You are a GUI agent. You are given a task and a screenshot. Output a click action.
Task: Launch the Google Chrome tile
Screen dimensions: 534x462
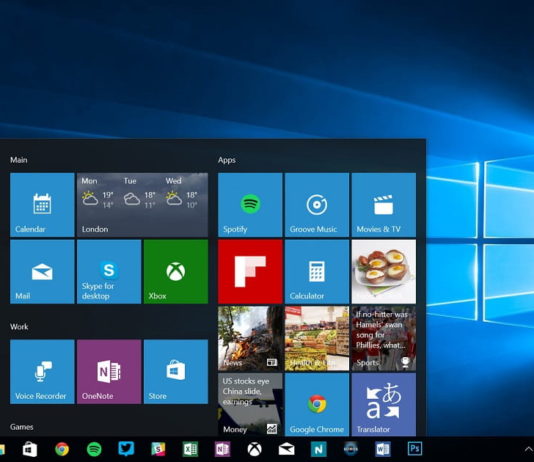(x=317, y=404)
